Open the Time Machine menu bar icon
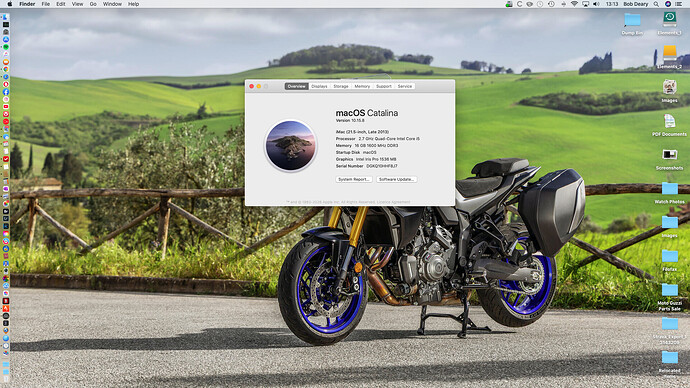Screen dimensions: 690x388 point(551,4)
